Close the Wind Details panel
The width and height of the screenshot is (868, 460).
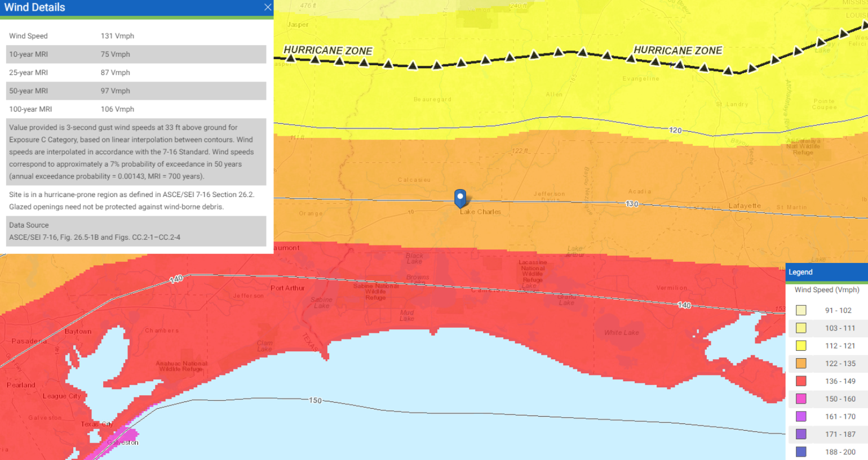pos(268,7)
